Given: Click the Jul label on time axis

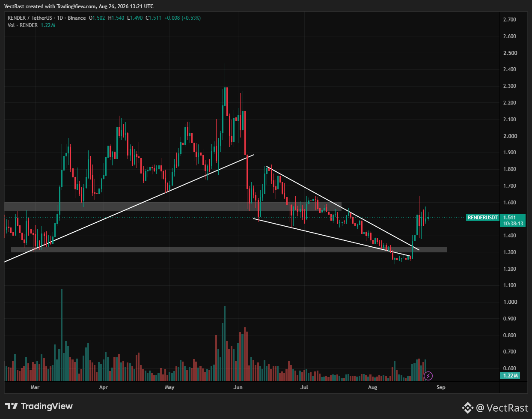Looking at the screenshot, I should [304, 387].
